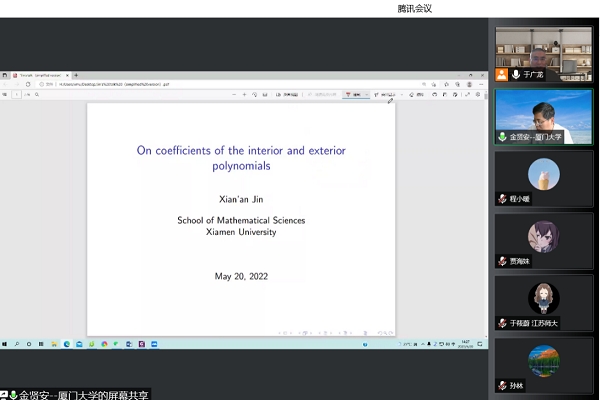Viewport: 600px width, 400px height.
Task: Click the PDF zoom out minus button
Action: click(234, 94)
